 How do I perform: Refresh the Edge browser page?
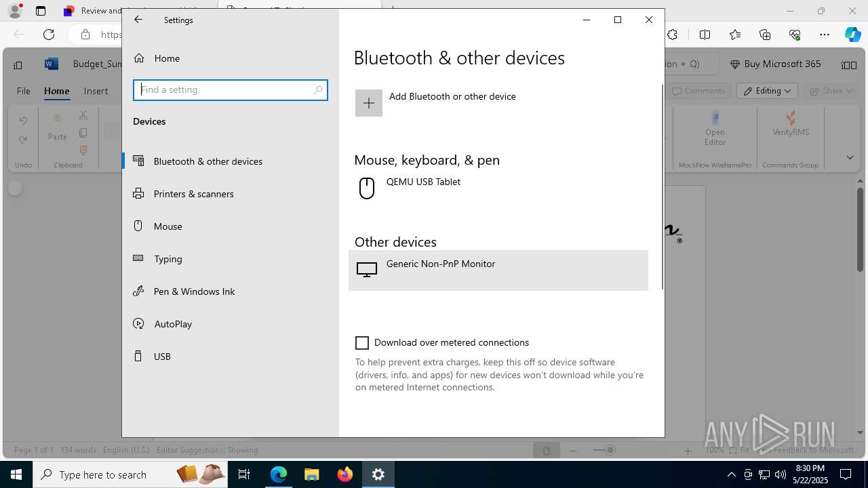(49, 35)
